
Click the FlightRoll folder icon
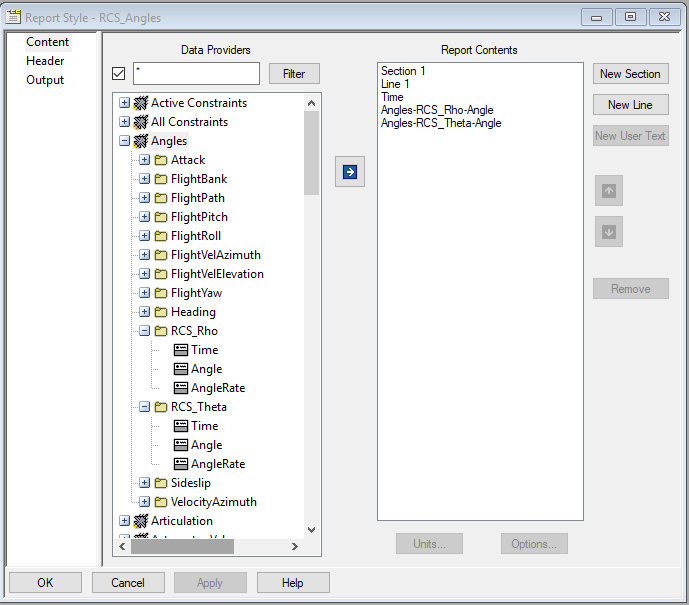[x=161, y=236]
